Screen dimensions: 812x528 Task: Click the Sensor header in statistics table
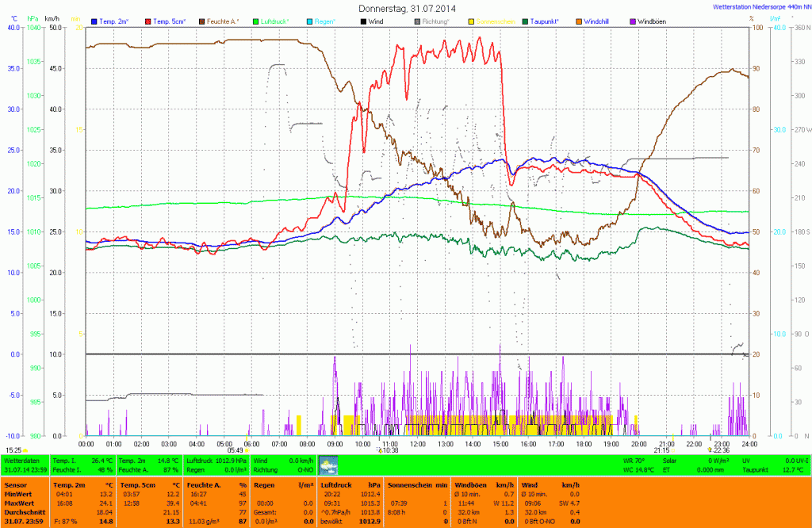(15, 484)
